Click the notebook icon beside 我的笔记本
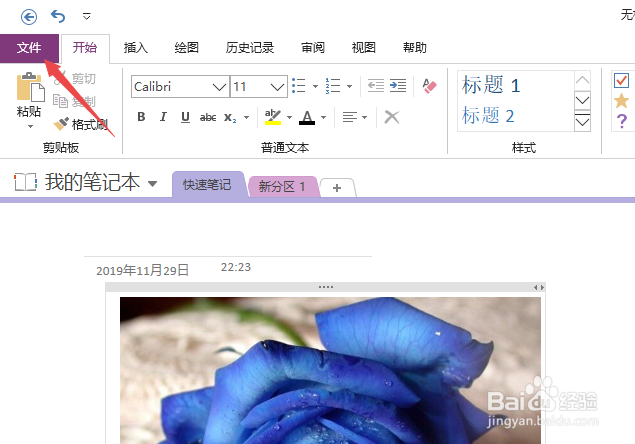This screenshot has height=444, width=635. click(25, 182)
